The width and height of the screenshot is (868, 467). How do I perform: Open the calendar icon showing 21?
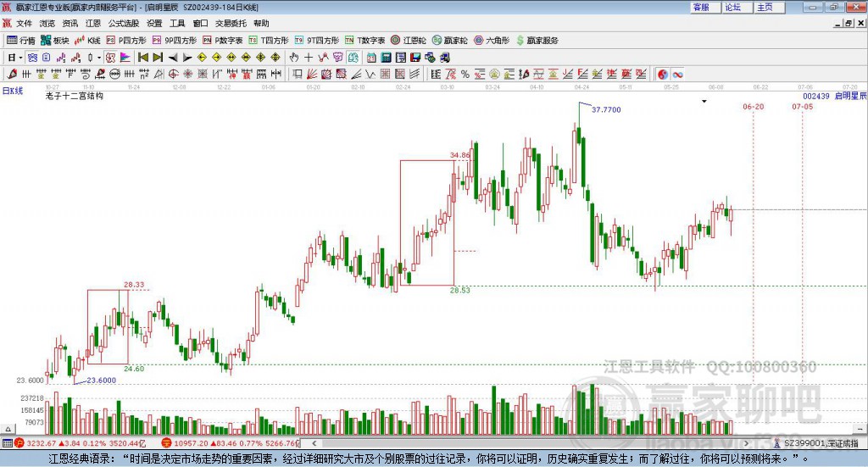pyautogui.click(x=371, y=58)
